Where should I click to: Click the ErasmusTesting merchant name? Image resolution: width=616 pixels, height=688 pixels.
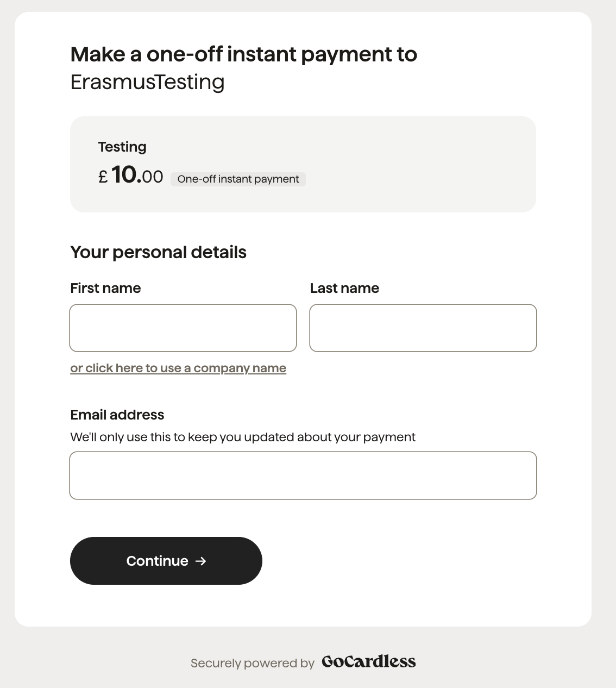(x=148, y=82)
